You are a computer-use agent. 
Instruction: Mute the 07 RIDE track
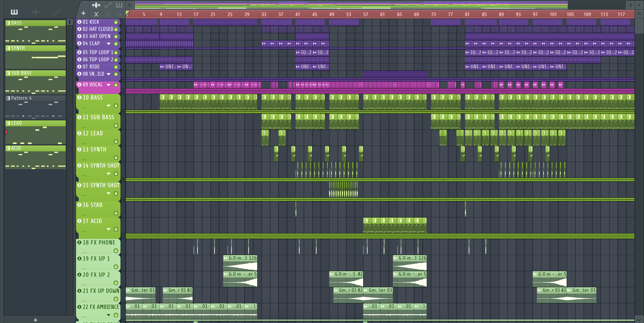point(116,67)
